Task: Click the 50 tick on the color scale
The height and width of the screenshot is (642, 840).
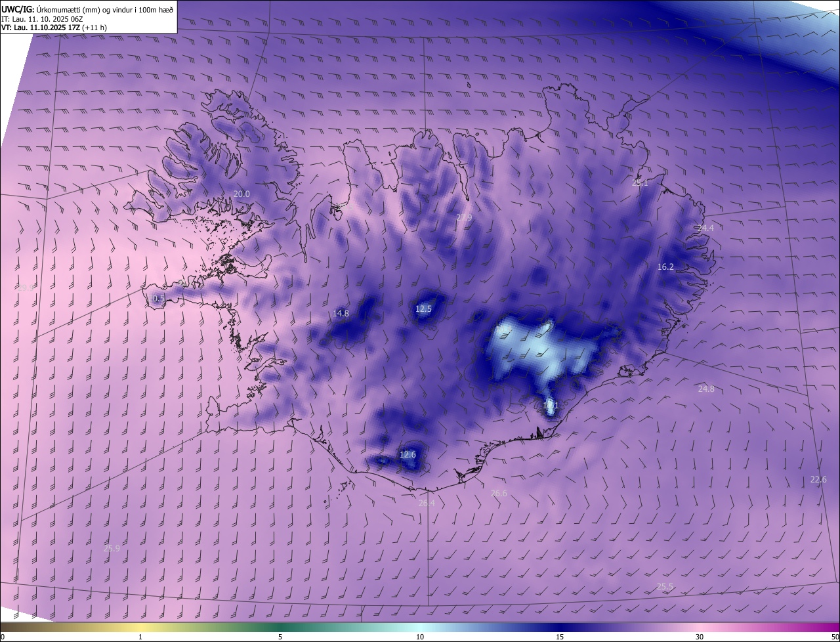Action: [835, 637]
